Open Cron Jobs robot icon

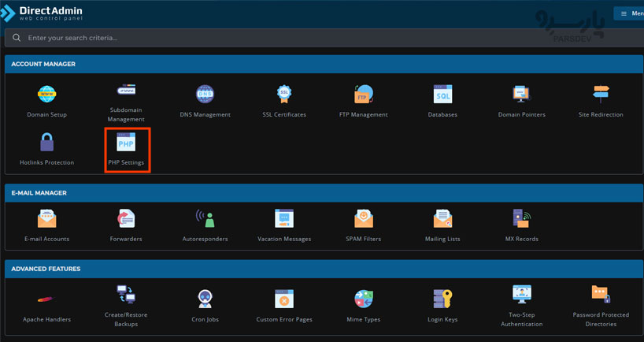pos(205,299)
